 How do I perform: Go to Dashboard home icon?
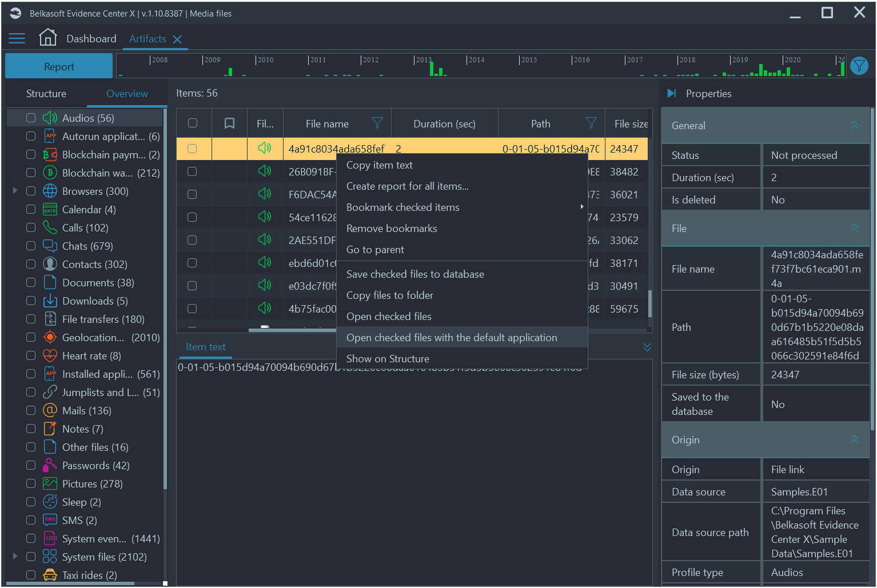tap(48, 38)
